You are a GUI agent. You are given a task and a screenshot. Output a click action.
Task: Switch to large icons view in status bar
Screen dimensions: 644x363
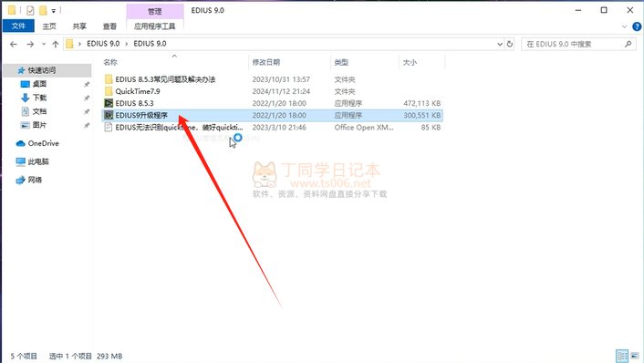point(636,356)
